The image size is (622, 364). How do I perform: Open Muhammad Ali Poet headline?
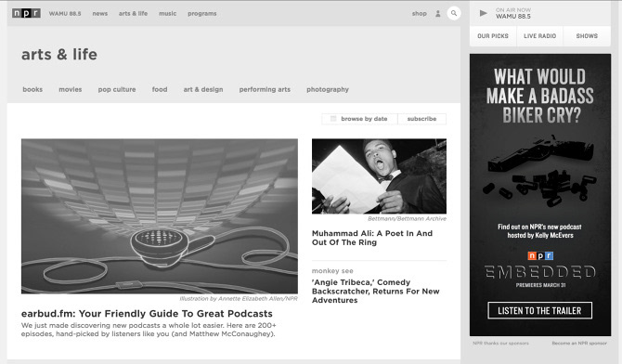point(372,238)
